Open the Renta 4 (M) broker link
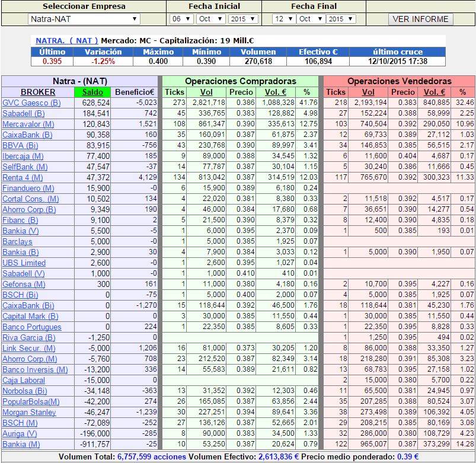This screenshot has width=476, height=463. (23, 177)
